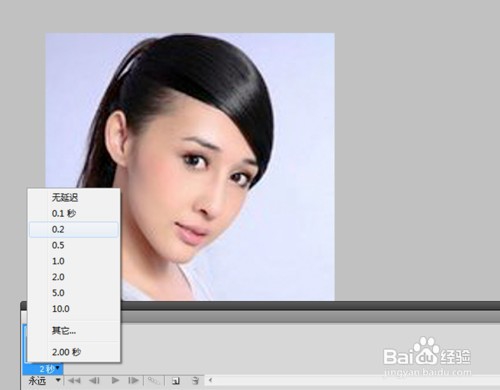Viewport: 500px width, 390px height.
Task: Play the frame animation
Action: (x=115, y=380)
